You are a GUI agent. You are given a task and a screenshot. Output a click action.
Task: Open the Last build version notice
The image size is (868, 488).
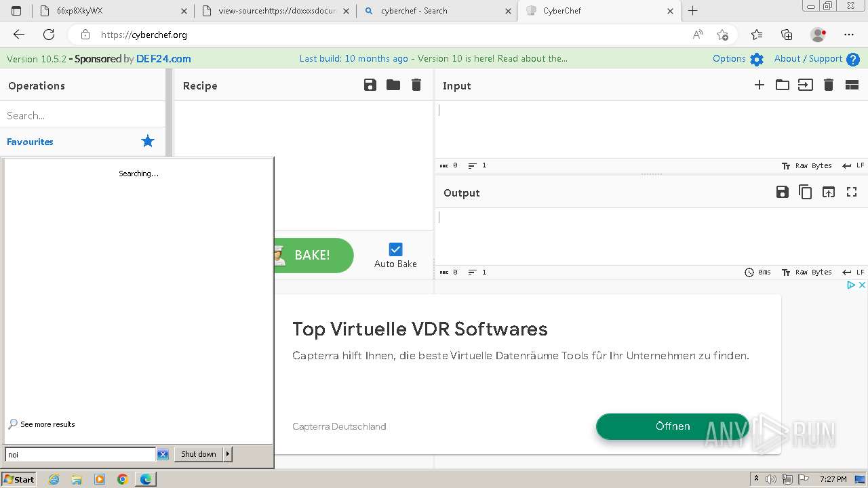pyautogui.click(x=433, y=59)
